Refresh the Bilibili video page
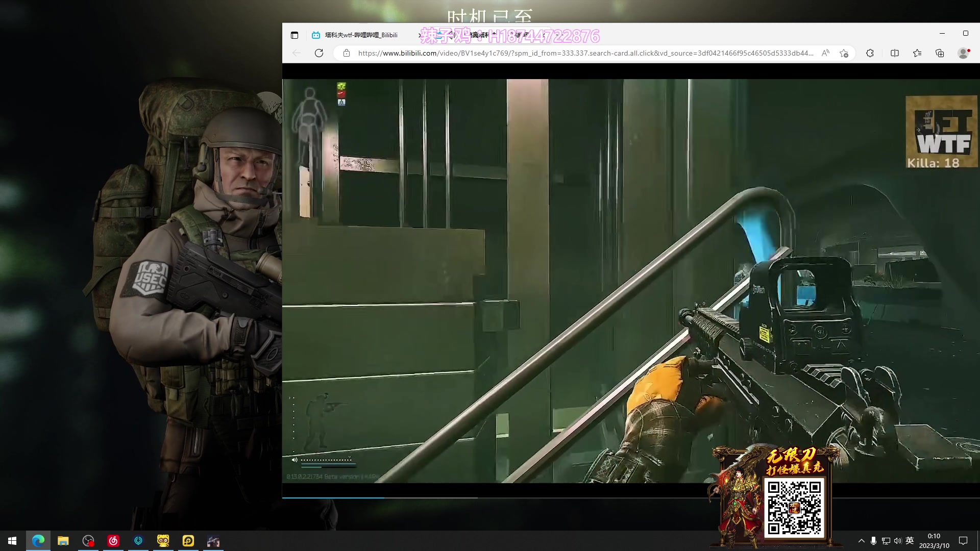 click(319, 53)
